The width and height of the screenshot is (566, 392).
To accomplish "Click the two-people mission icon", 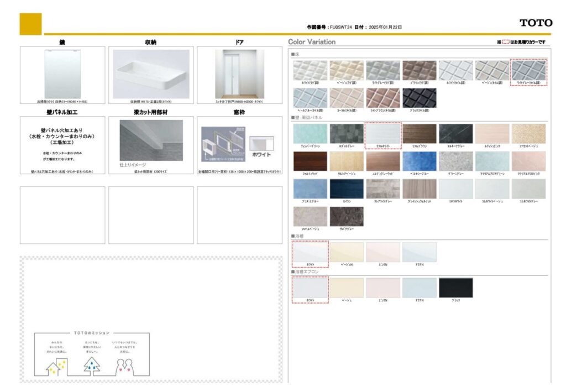I will 126,365.
